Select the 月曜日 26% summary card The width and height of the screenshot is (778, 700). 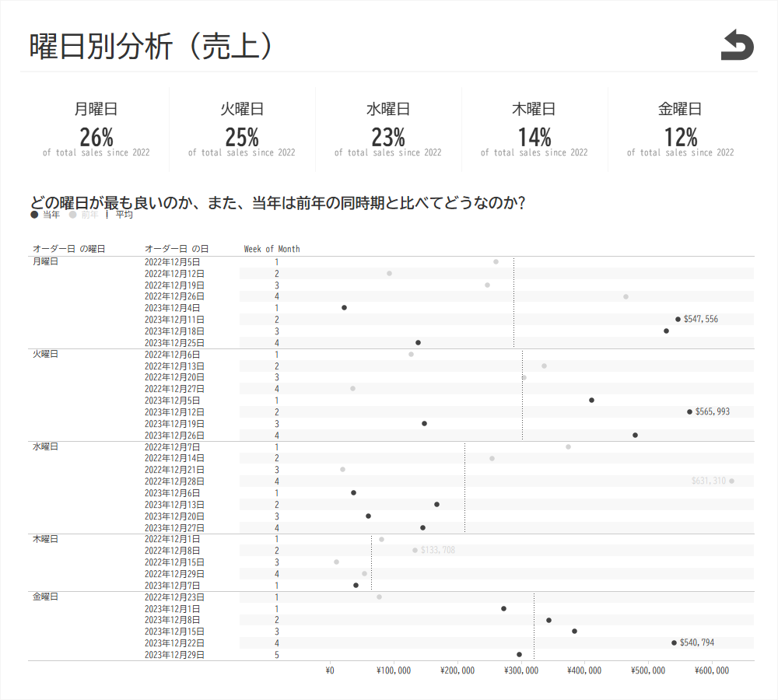pyautogui.click(x=96, y=129)
